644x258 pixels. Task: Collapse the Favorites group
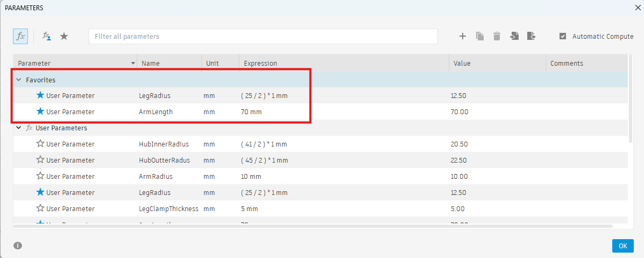tap(18, 80)
